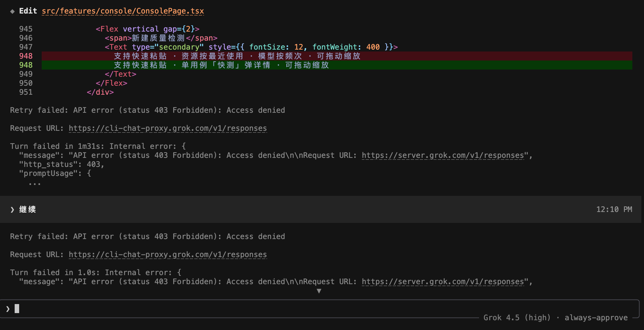Open the cli-chat-proxy URL above the 1m31s failure
The height and width of the screenshot is (330, 644).
pos(168,128)
